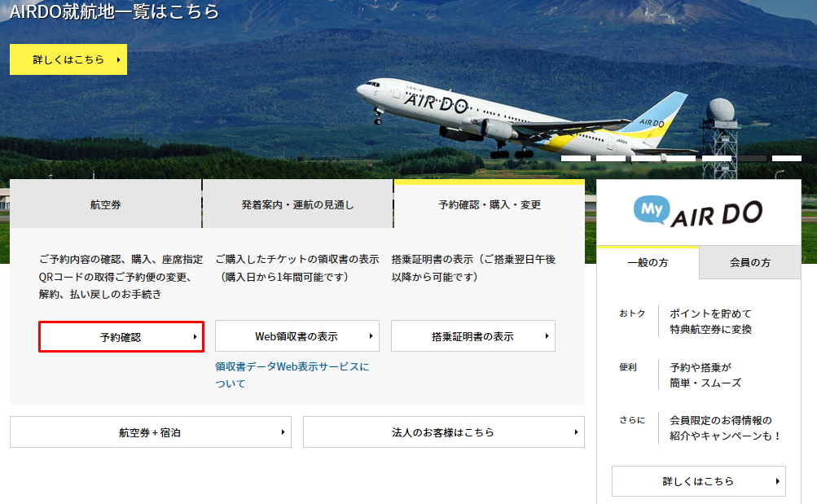Click the おトク label
Viewport: 817px width, 504px height.
(632, 313)
